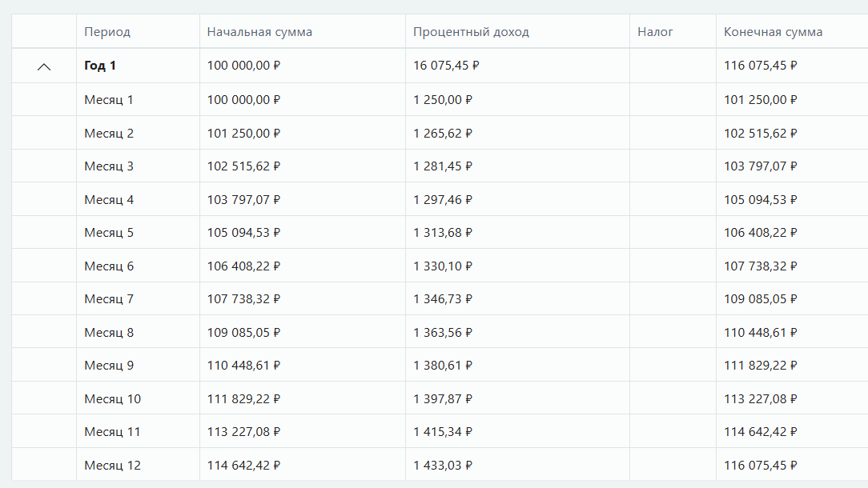
Task: Click the Конечная сумма column header
Action: point(773,32)
